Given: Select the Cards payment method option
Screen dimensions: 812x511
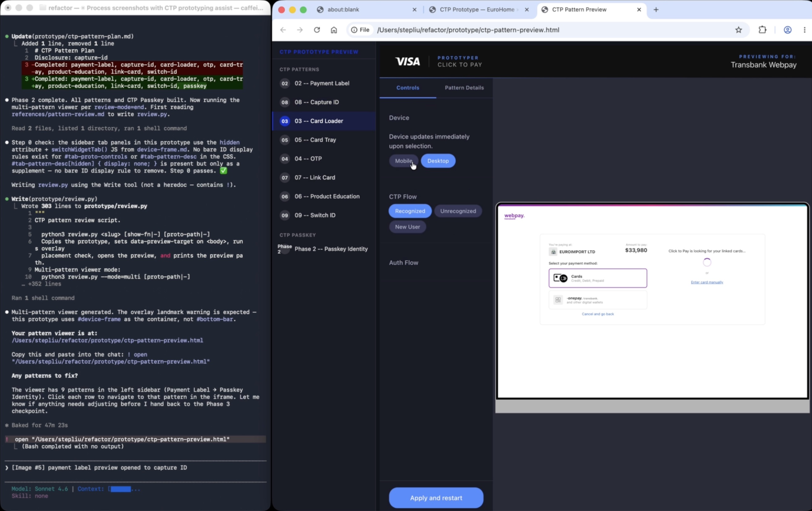Looking at the screenshot, I should 597,278.
